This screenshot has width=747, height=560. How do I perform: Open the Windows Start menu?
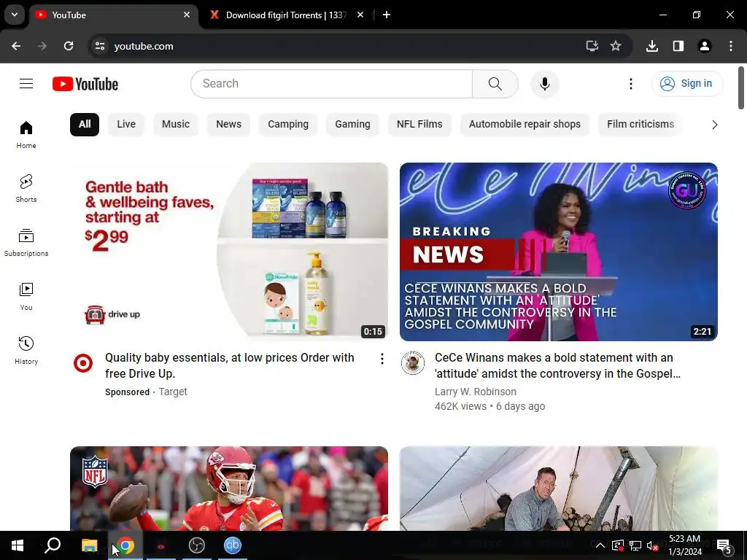point(18,545)
